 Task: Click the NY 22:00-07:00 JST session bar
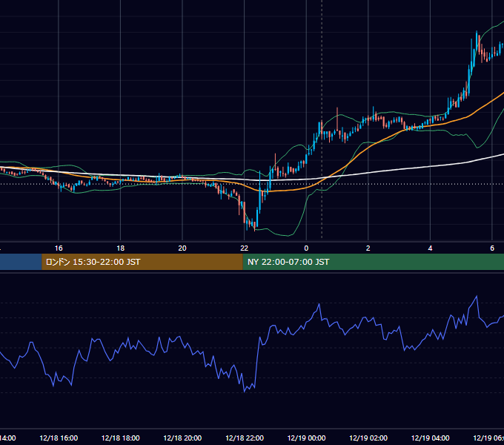pyautogui.click(x=374, y=262)
